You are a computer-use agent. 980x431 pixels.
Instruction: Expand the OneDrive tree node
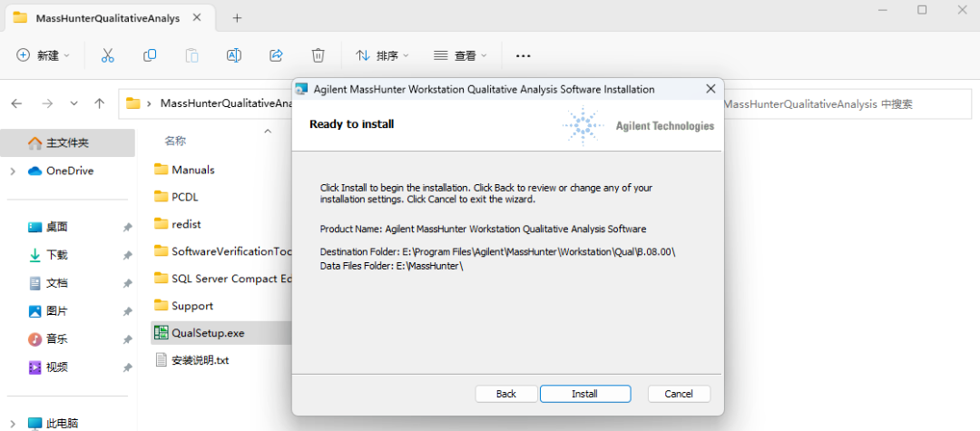click(x=13, y=171)
